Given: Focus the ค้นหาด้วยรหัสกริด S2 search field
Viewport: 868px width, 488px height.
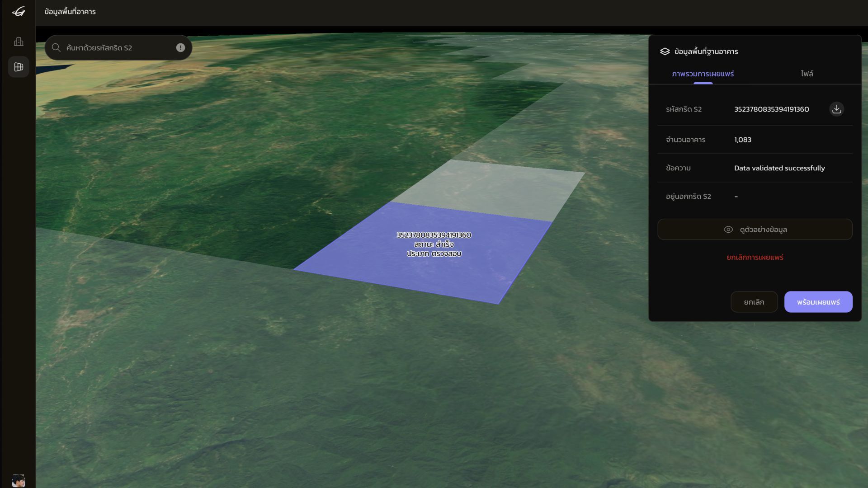Looking at the screenshot, I should [x=118, y=48].
